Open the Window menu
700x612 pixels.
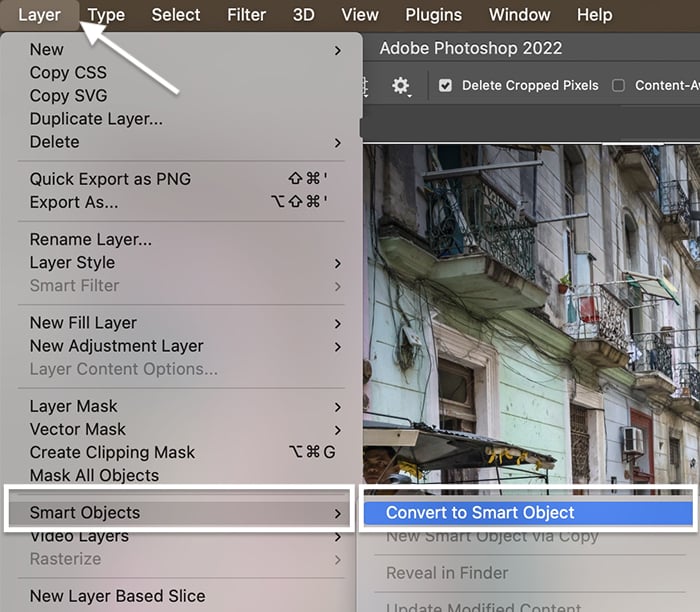(520, 15)
